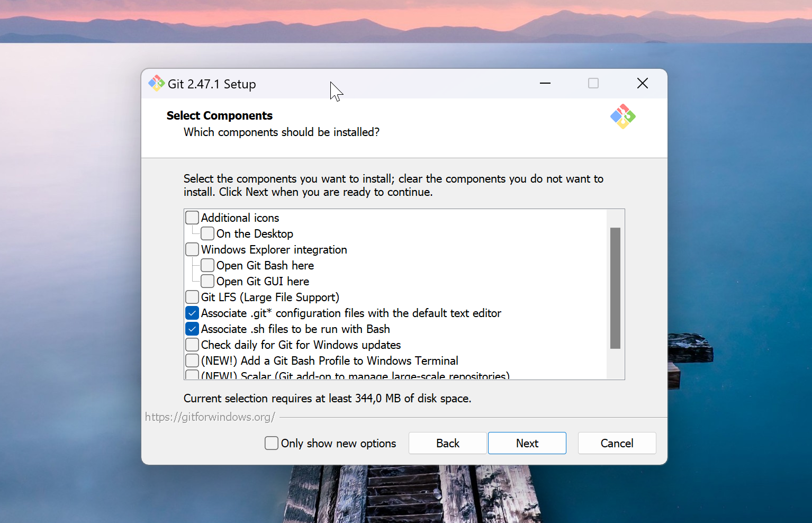Select the 'Windows Explorer integration' label text
This screenshot has width=812, height=523.
274,249
